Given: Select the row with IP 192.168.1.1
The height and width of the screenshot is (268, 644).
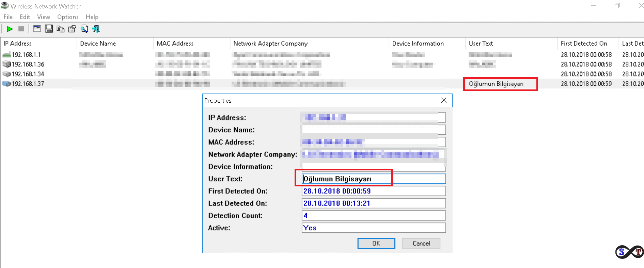Looking at the screenshot, I should 322,54.
